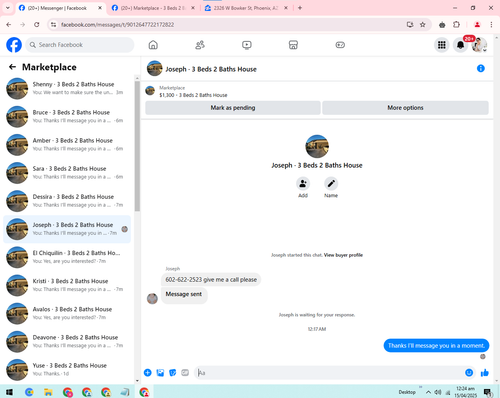Open Dessira chat conversation

point(67,201)
